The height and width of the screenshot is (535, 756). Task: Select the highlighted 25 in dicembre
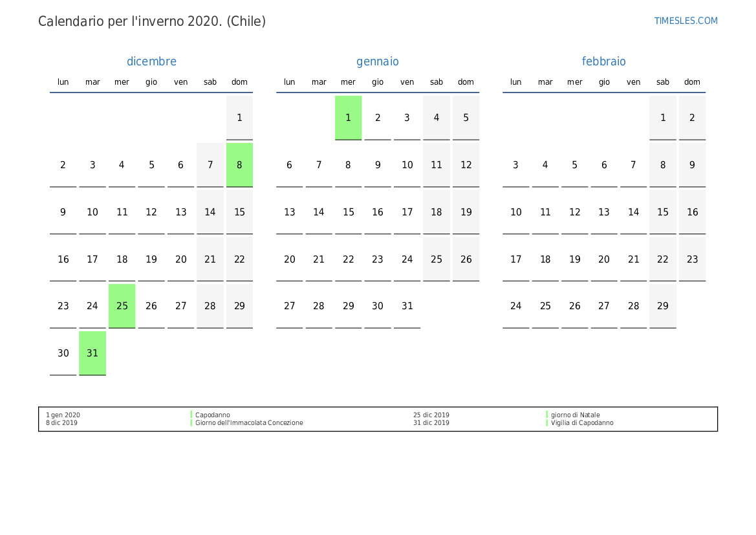pyautogui.click(x=122, y=306)
